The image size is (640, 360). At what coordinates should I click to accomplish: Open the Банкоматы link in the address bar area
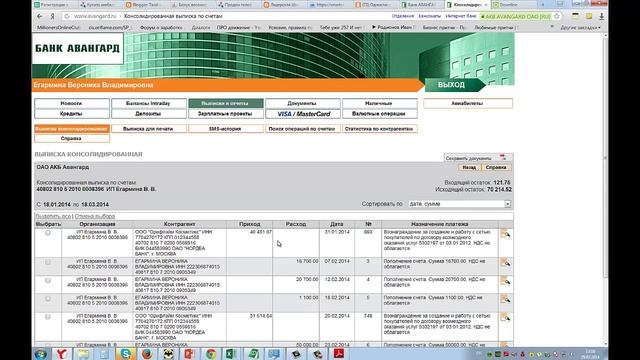429,16
